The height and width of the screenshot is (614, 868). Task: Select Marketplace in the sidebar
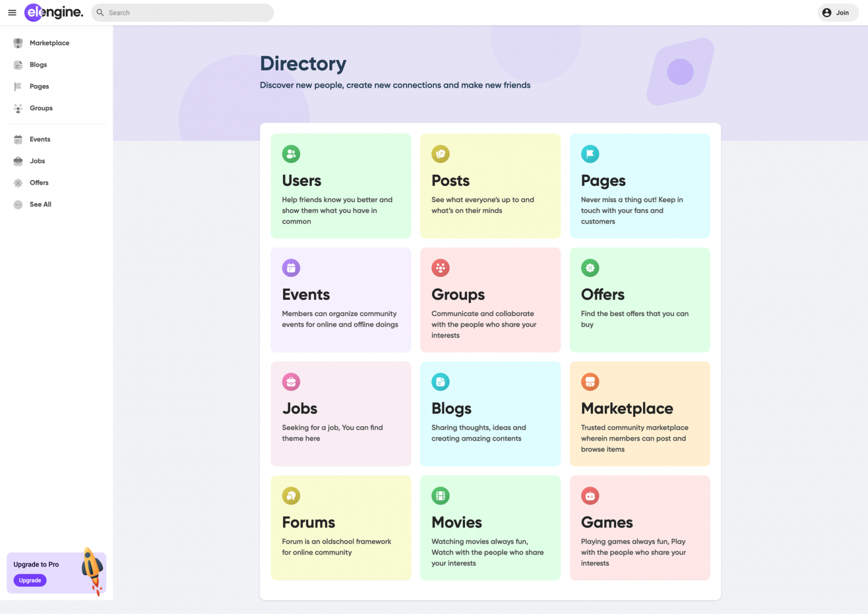click(x=49, y=43)
